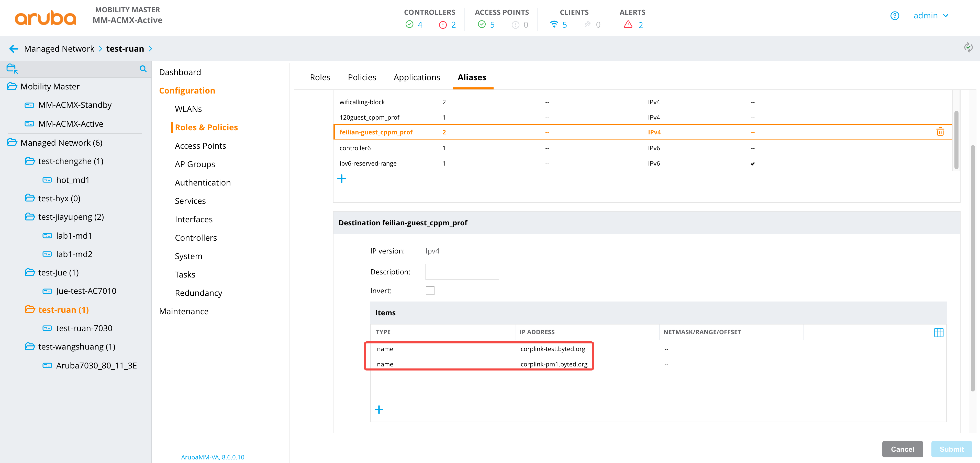Click the Jue-test-AC7010 device icon
The width and height of the screenshot is (980, 463).
pos(47,291)
